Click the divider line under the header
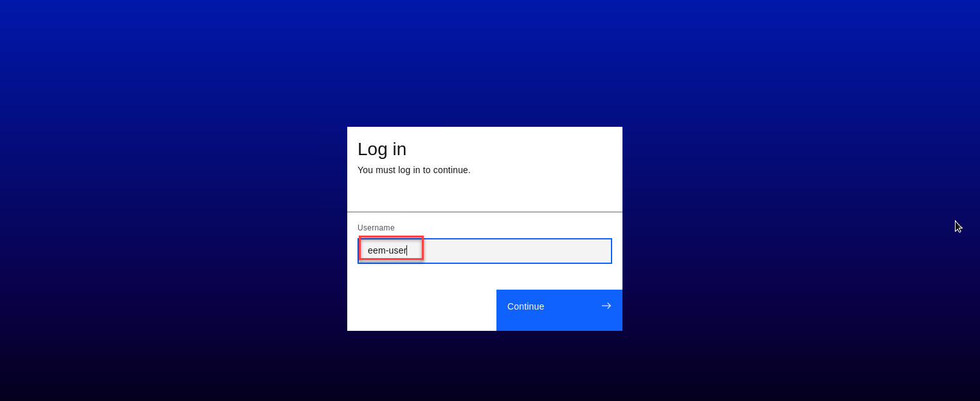Screen dimensions: 980x401 click(485, 212)
